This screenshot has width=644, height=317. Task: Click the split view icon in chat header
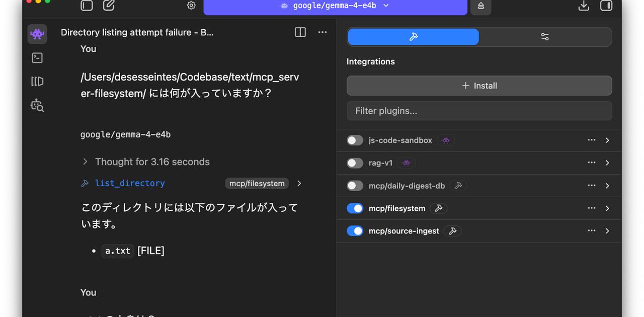coord(300,32)
